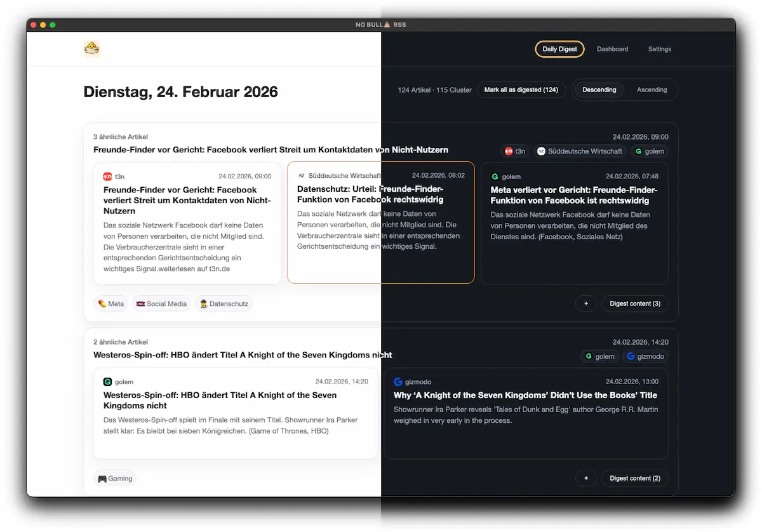The width and height of the screenshot is (762, 532).
Task: Click the Gaming gamepad icon
Action: [102, 478]
